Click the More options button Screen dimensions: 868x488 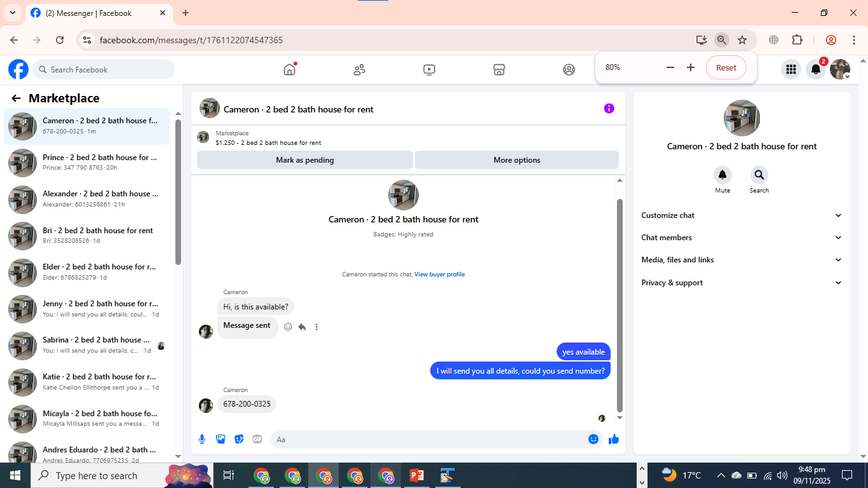coord(517,160)
